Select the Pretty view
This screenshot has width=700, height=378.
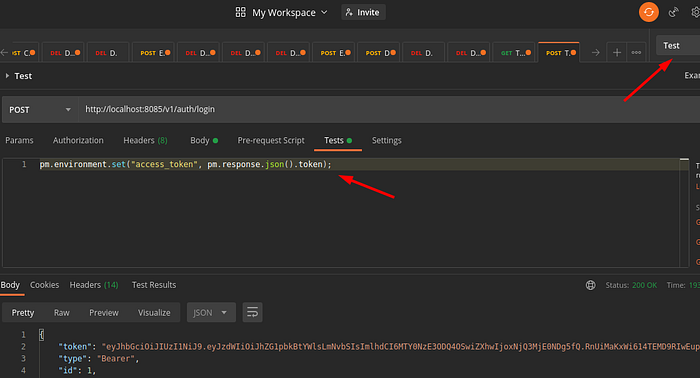click(23, 312)
